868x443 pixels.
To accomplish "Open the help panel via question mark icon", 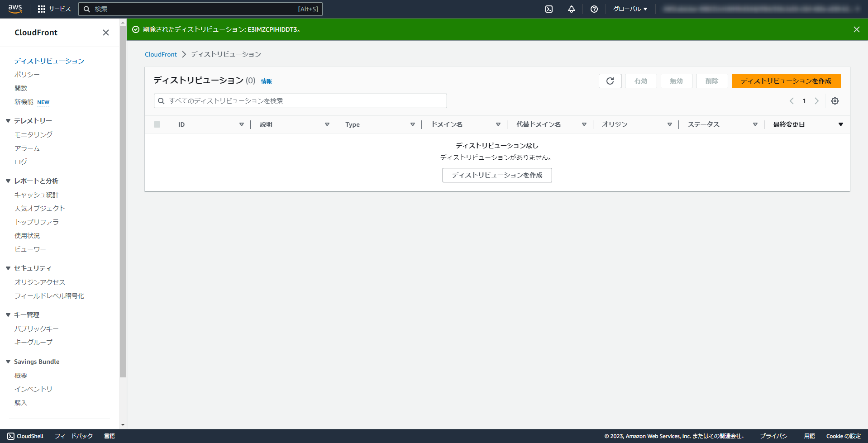I will [594, 9].
